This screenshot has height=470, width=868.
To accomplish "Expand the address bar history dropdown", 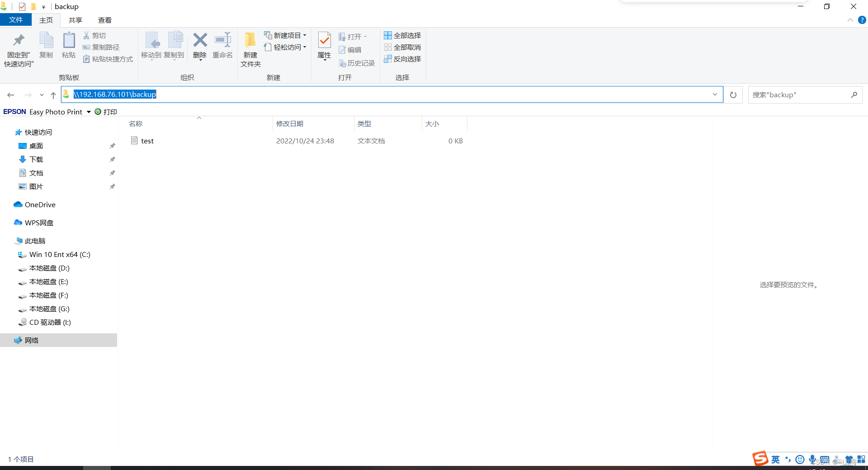I will tap(715, 94).
